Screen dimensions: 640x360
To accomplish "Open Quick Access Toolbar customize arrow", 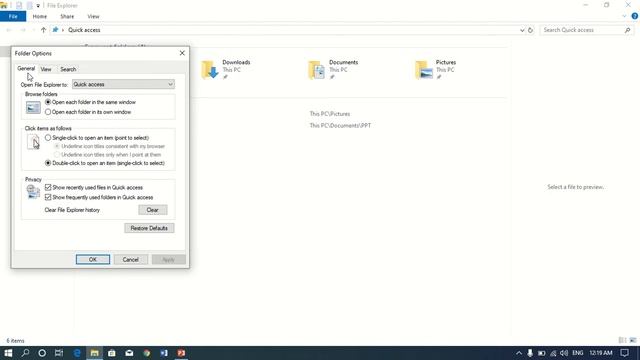I will click(38, 6).
